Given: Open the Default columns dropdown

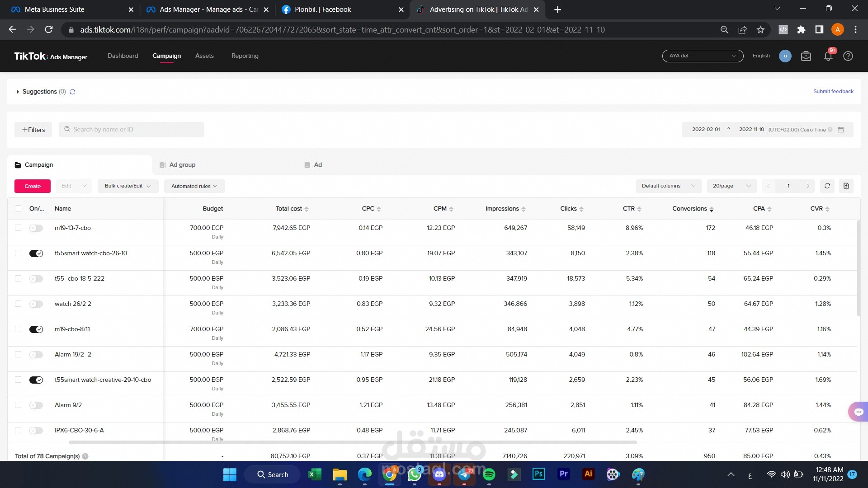Looking at the screenshot, I should 669,186.
